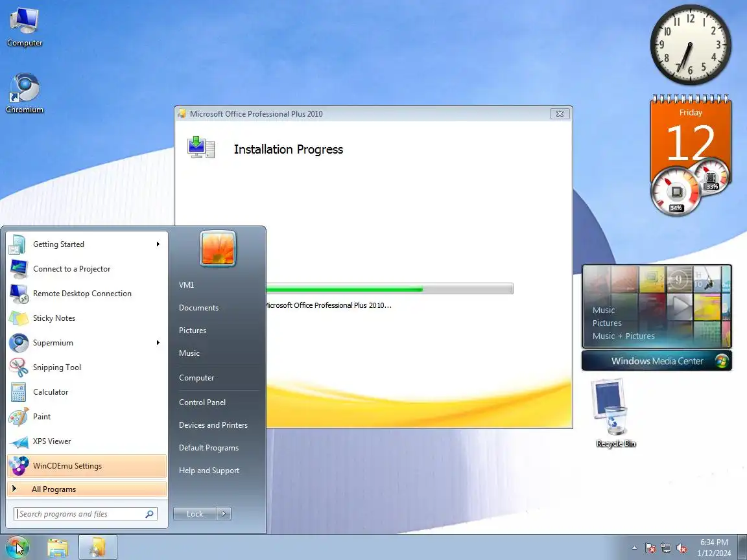Select the Office setup taskbar button

[98, 547]
